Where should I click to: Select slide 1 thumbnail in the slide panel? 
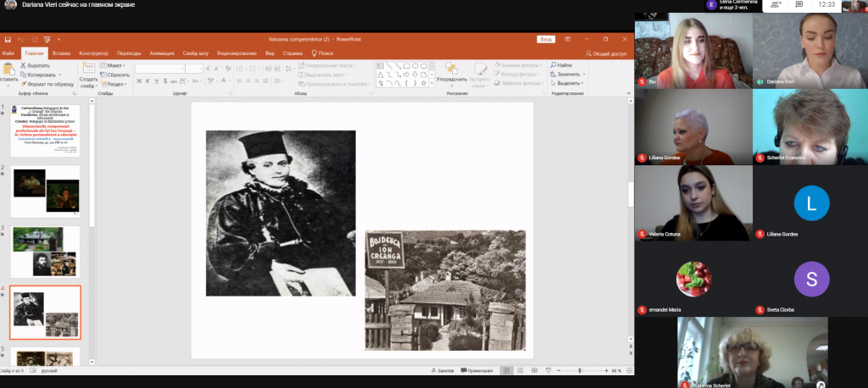45,130
